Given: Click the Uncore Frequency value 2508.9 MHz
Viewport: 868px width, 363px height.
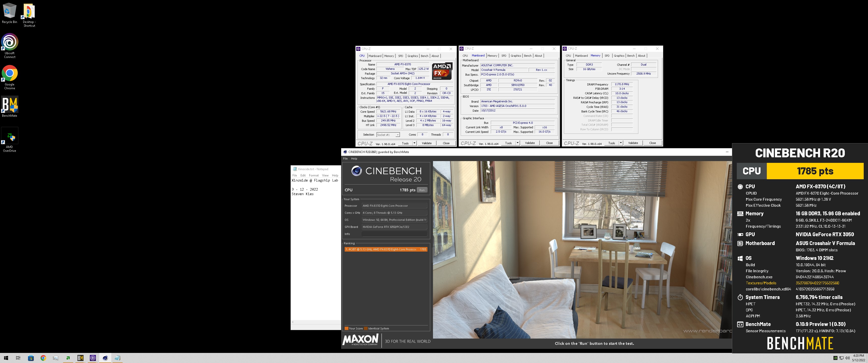Looking at the screenshot, I should tap(643, 74).
